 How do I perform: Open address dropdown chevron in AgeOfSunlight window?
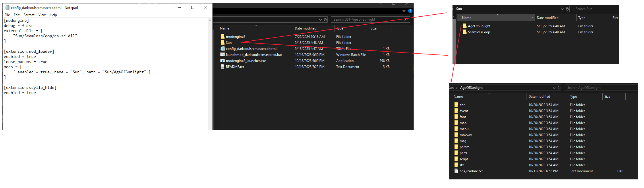coord(554,88)
